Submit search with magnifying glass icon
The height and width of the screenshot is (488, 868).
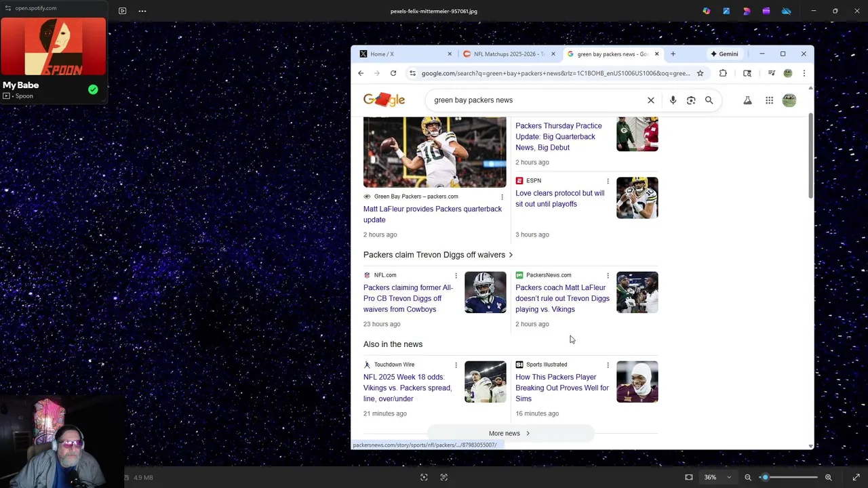[709, 100]
